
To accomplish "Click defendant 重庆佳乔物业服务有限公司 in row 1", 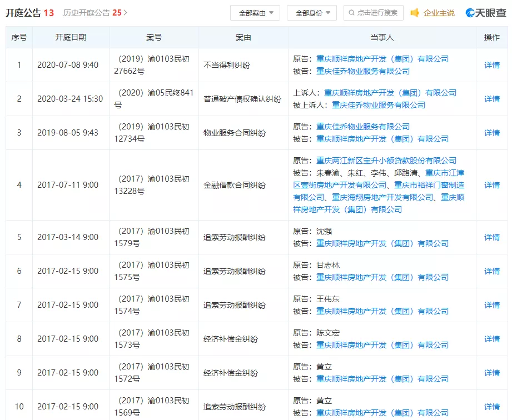I will [363, 71].
